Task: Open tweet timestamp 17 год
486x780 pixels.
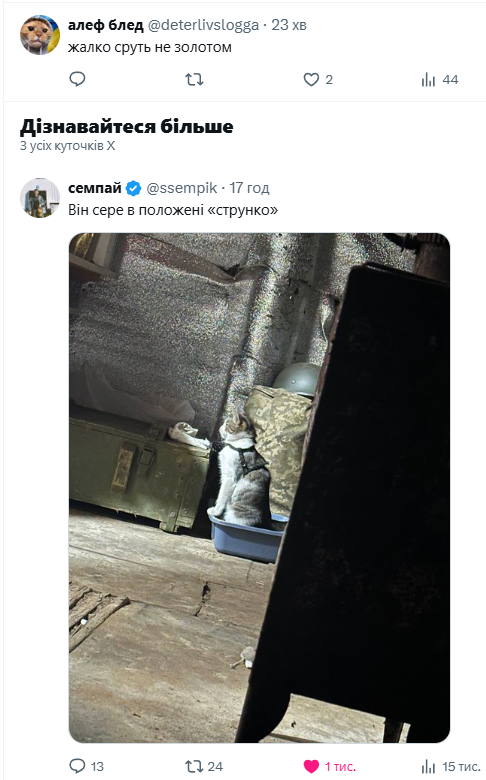Action: pos(249,188)
